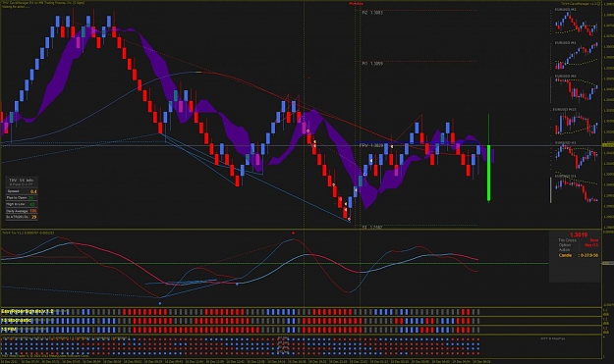Viewport: 614px width, 364px height.
Task: Click the Trix Cross Bear status row
Action: coord(579,240)
